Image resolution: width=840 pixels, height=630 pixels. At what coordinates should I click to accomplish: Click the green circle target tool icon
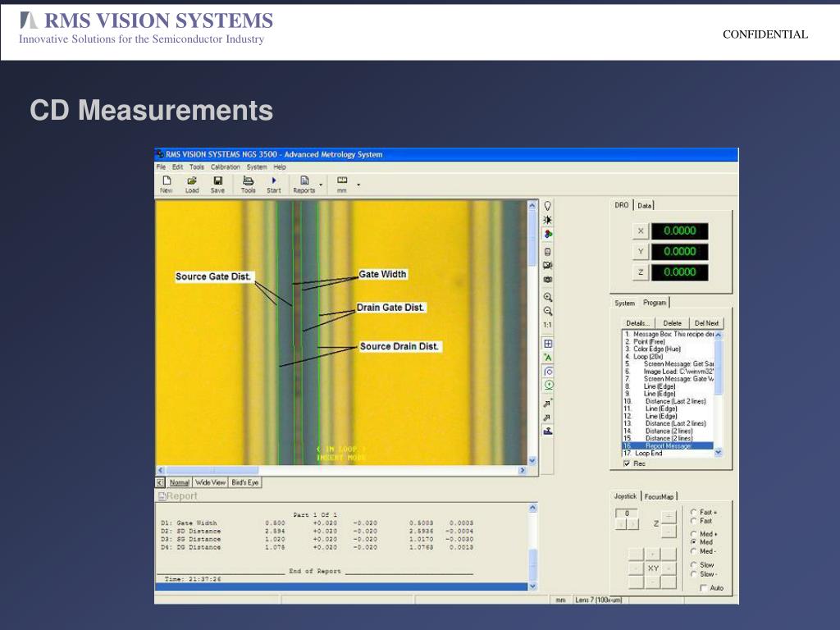547,385
